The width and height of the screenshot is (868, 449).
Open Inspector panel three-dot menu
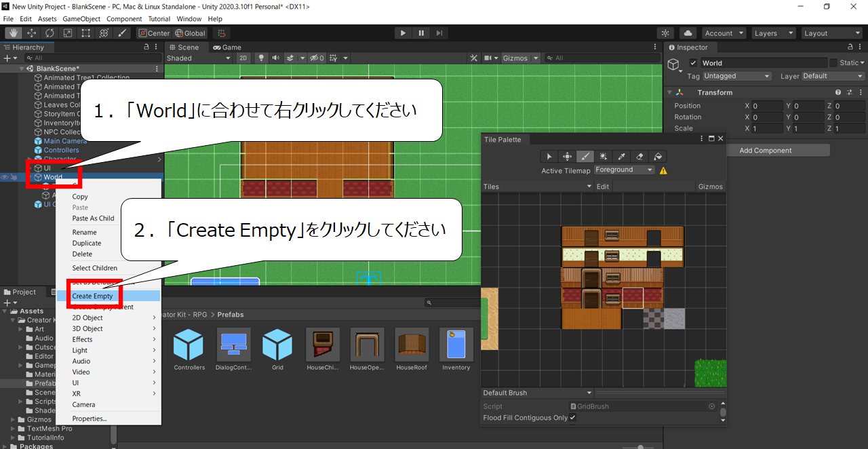pos(861,47)
